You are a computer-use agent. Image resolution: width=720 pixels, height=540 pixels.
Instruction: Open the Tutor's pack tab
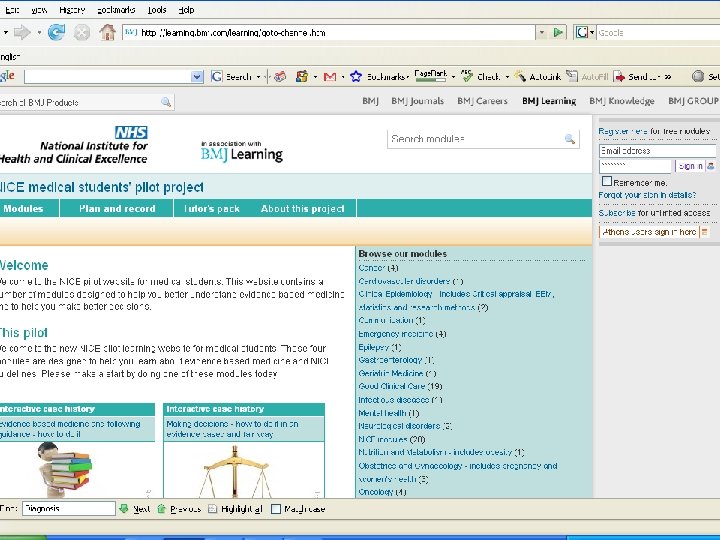212,208
